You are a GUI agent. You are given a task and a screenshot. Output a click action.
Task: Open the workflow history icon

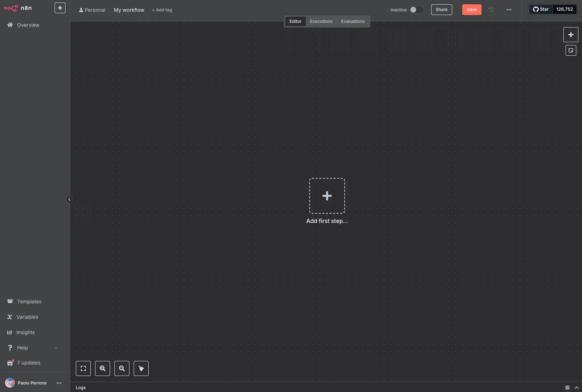click(x=491, y=10)
